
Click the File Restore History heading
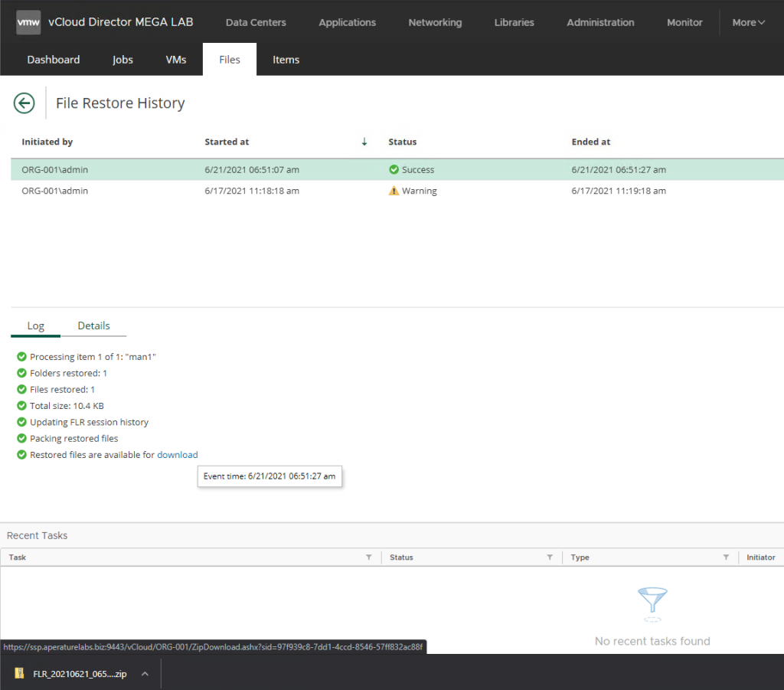click(120, 103)
